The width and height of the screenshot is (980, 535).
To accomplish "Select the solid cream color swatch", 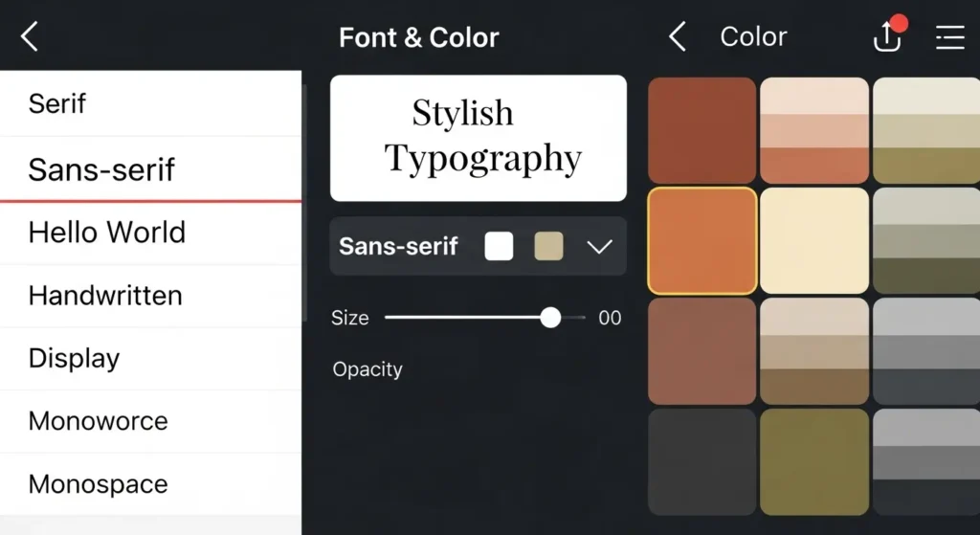I will point(814,240).
